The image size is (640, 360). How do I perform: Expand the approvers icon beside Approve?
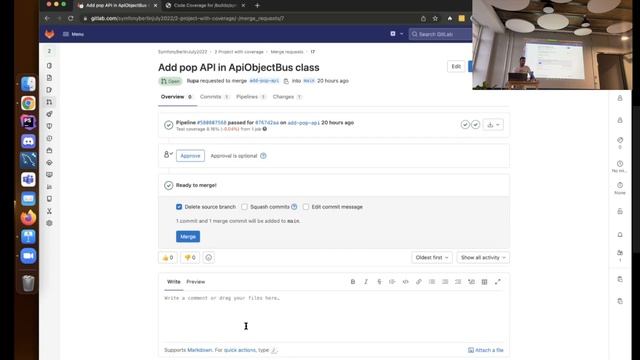(168, 154)
